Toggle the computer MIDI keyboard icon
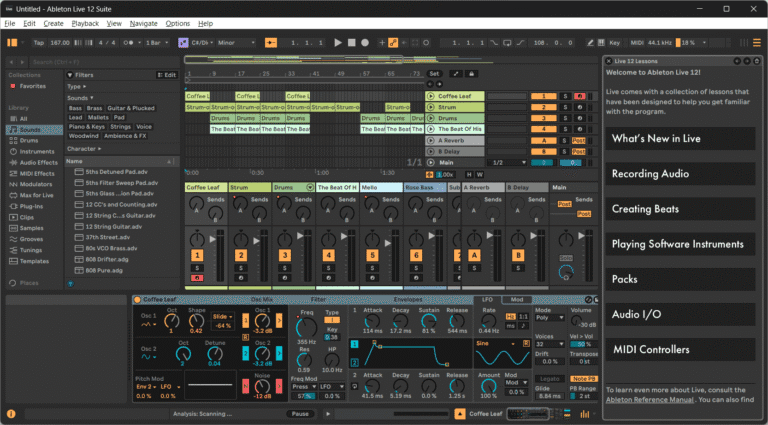Viewport: 768px width, 425px height. 601,43
